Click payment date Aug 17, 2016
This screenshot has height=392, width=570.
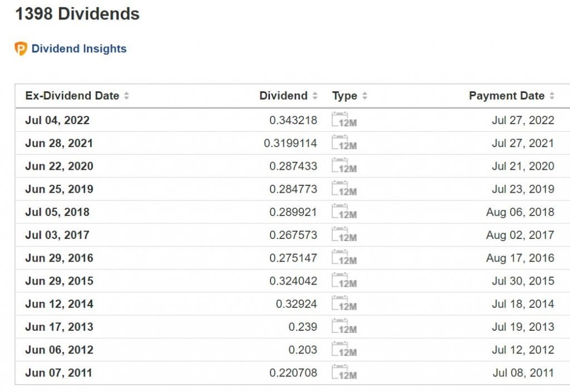click(520, 258)
